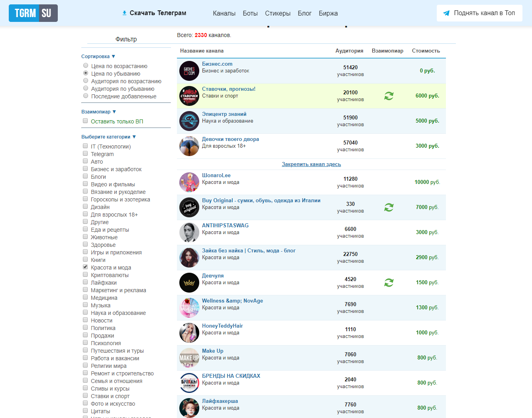Open the Каналы menu item
The height and width of the screenshot is (418, 532).
click(x=224, y=13)
